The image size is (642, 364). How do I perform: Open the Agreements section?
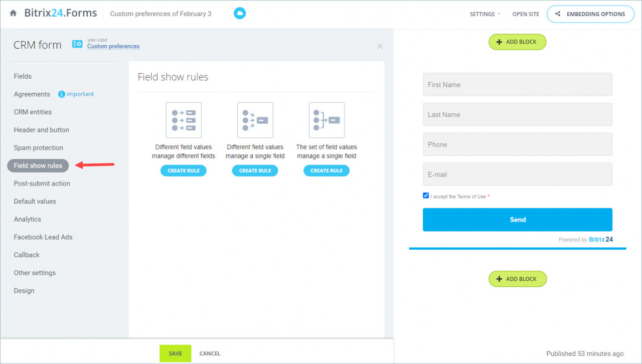32,94
